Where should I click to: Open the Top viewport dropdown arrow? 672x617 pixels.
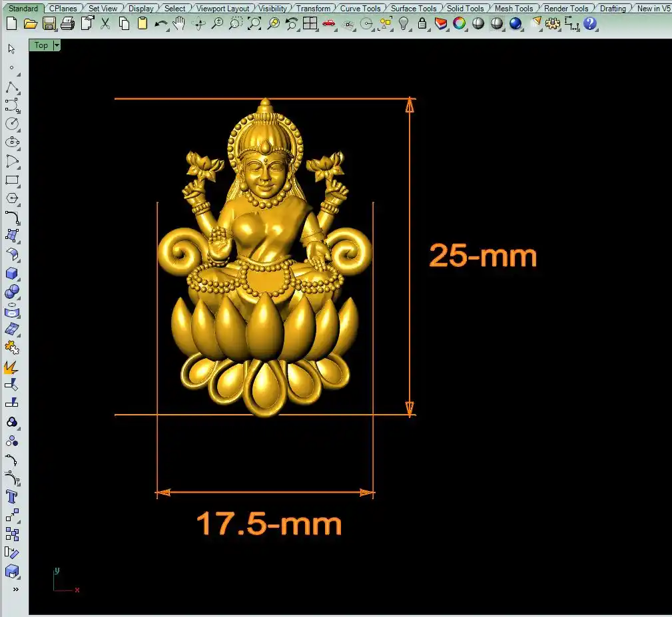coord(57,45)
